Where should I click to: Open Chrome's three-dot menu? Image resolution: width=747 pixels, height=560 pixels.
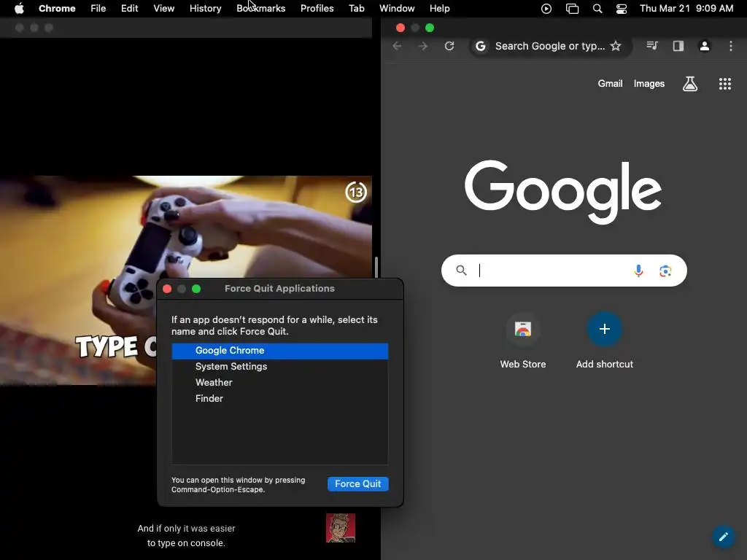(730, 46)
